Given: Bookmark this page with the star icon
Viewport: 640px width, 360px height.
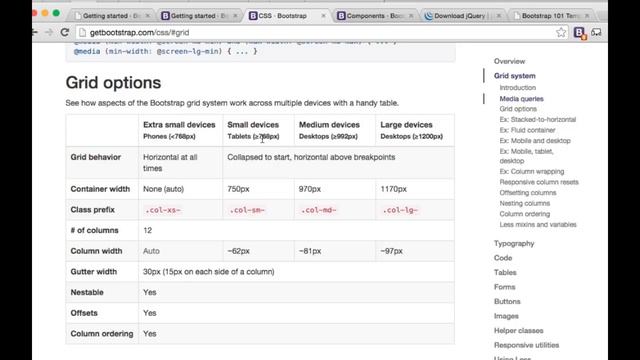Looking at the screenshot, I should click(561, 32).
